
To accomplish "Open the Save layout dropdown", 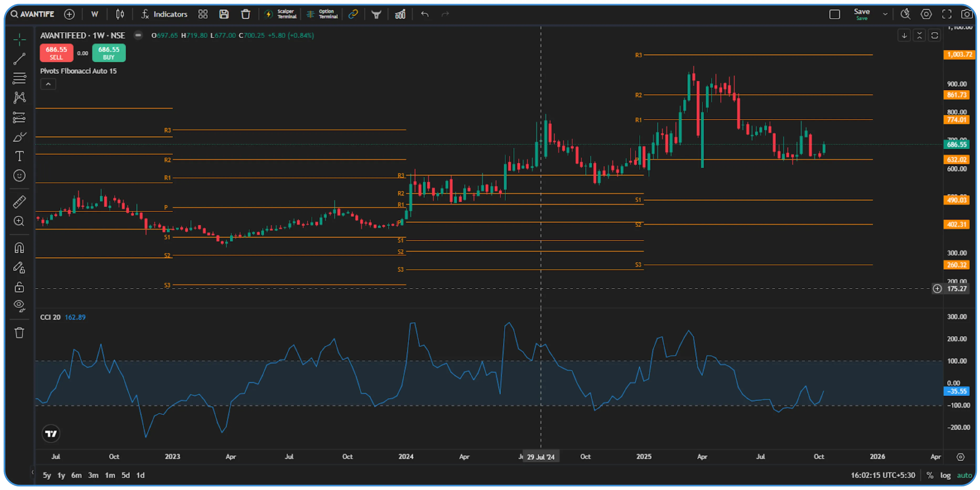I will [x=885, y=14].
